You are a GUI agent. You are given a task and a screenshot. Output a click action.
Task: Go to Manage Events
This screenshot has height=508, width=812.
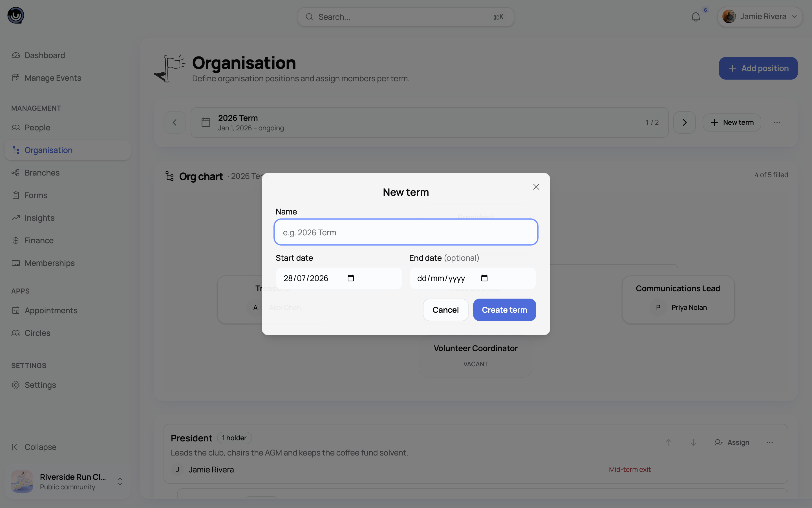(x=67, y=78)
